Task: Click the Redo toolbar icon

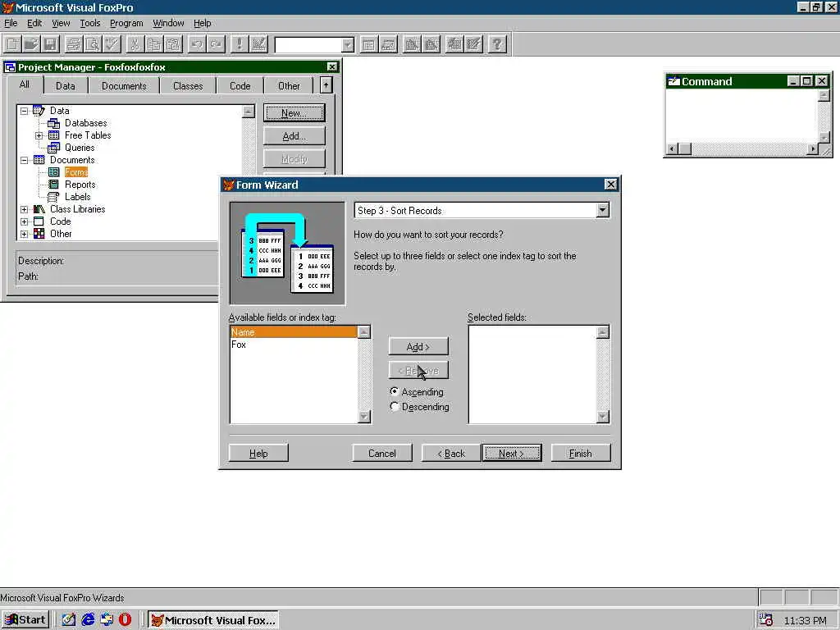Action: (x=216, y=44)
